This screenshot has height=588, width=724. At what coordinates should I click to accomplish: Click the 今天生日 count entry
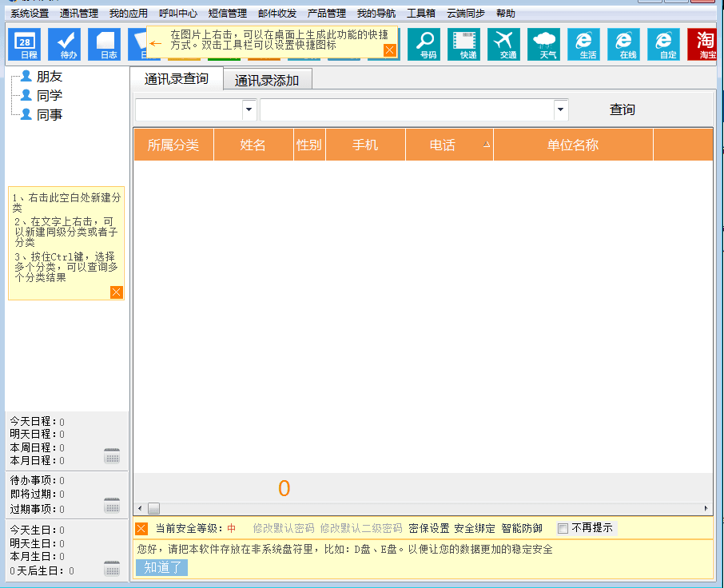click(x=38, y=530)
